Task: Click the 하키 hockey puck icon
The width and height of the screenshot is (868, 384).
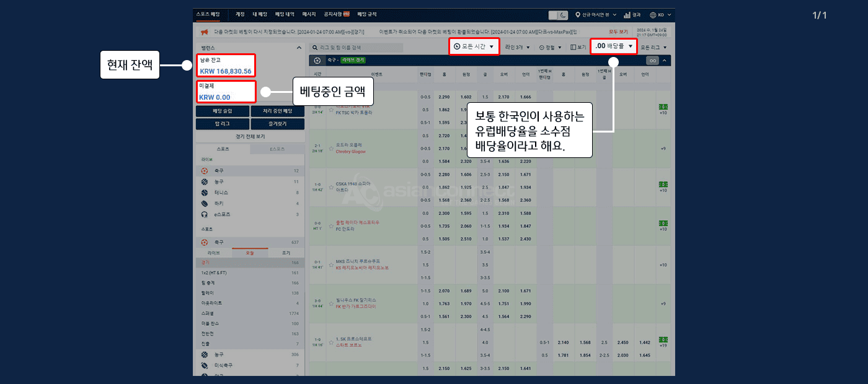Action: coord(205,203)
